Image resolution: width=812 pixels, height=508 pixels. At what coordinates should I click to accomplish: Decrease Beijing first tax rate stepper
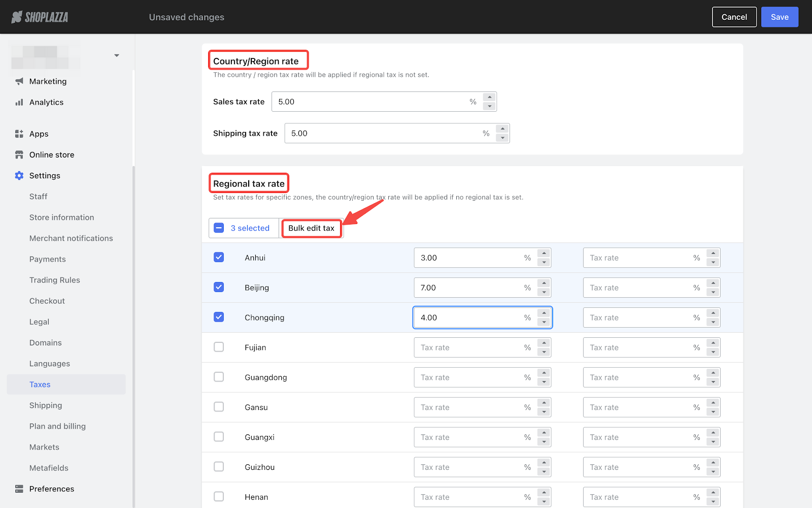pos(544,292)
